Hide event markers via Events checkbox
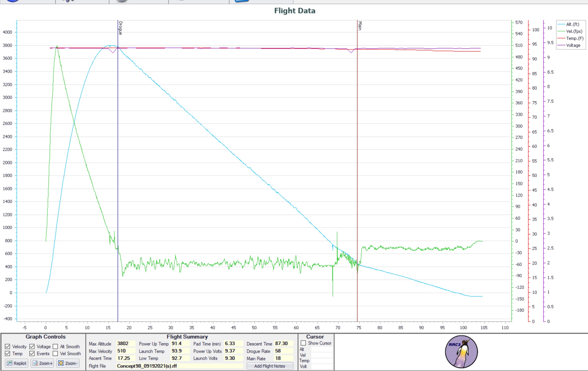Image resolution: width=588 pixels, height=371 pixels. click(x=32, y=353)
